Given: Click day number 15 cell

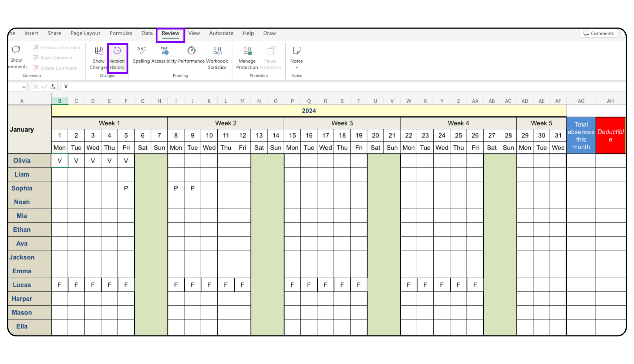Looking at the screenshot, I should [292, 135].
